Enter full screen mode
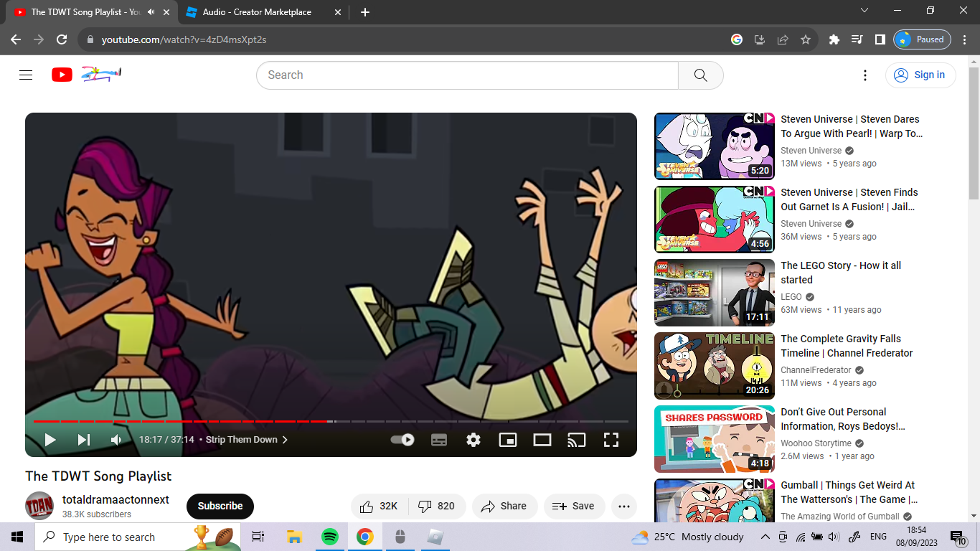The height and width of the screenshot is (551, 980). tap(611, 440)
